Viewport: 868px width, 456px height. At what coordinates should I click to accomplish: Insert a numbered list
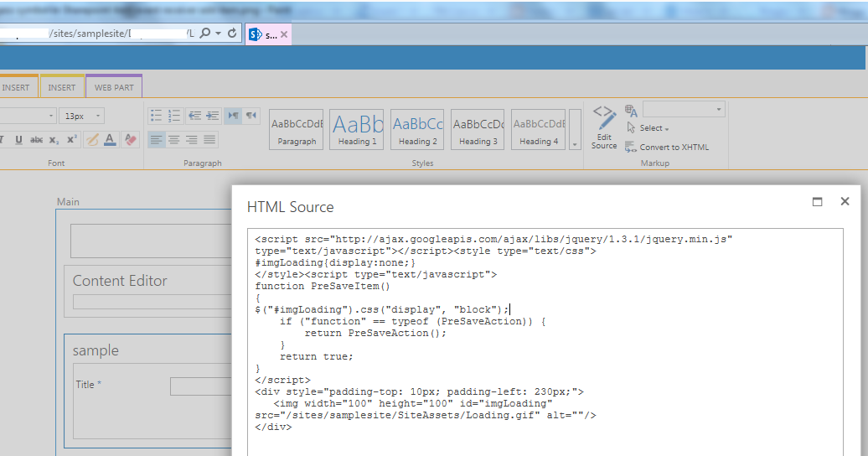pyautogui.click(x=173, y=115)
